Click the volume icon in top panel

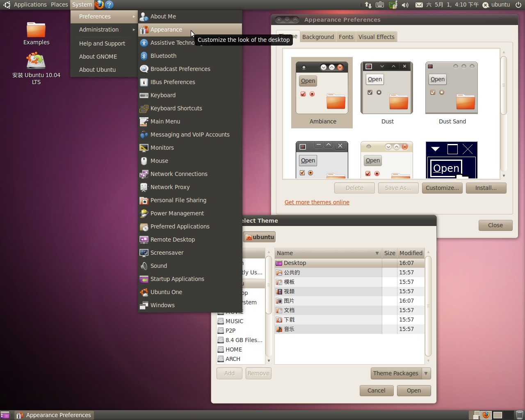pyautogui.click(x=405, y=5)
